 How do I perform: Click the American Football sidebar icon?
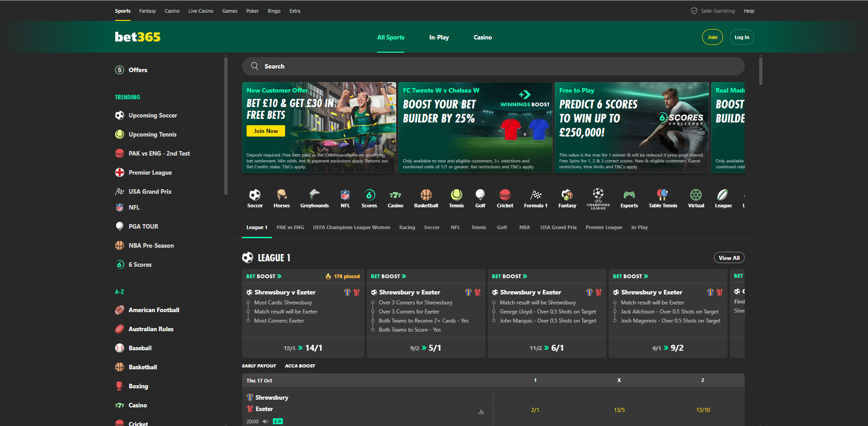pos(120,310)
